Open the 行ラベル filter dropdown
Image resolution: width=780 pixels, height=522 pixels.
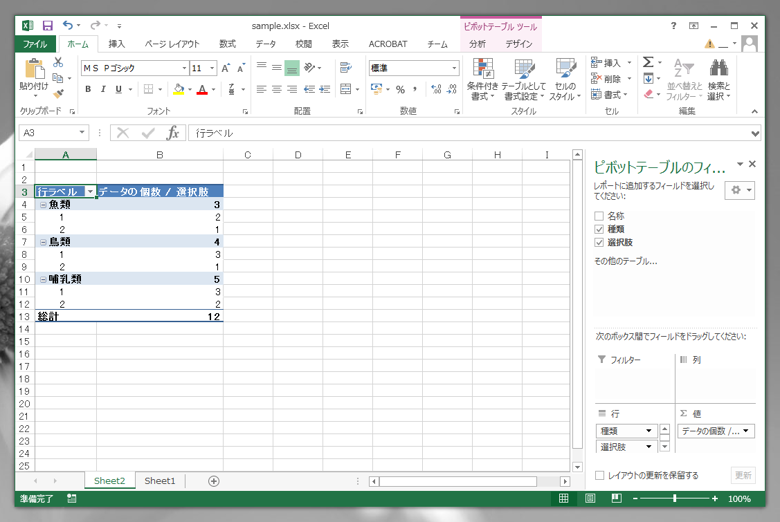point(90,192)
